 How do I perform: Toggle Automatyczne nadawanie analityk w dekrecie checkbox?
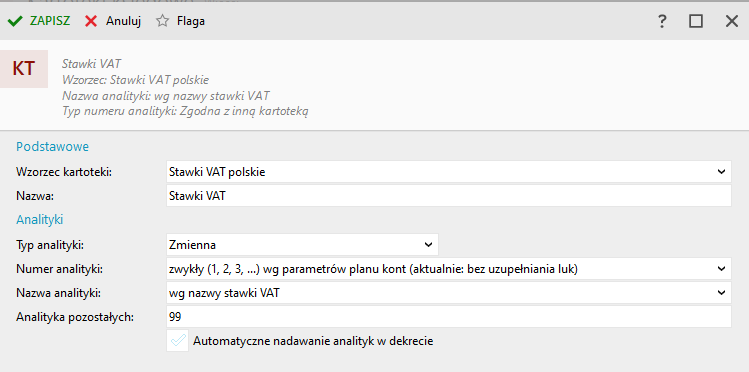[x=178, y=341]
